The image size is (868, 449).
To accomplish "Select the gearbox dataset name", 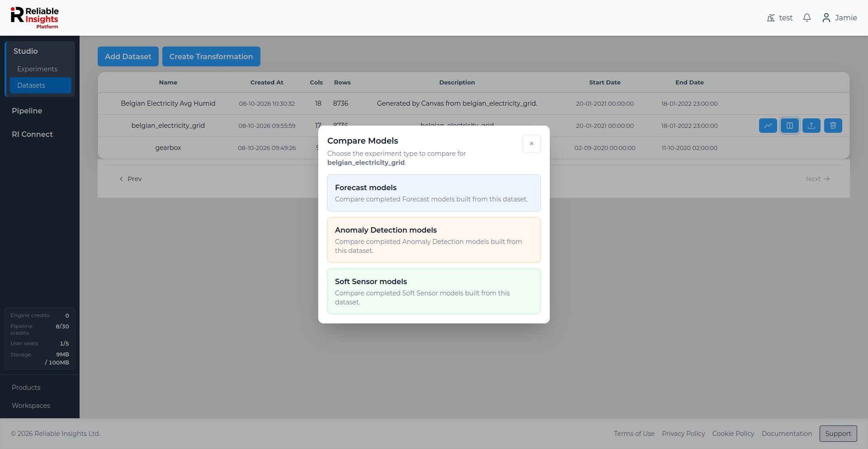I will pos(168,148).
